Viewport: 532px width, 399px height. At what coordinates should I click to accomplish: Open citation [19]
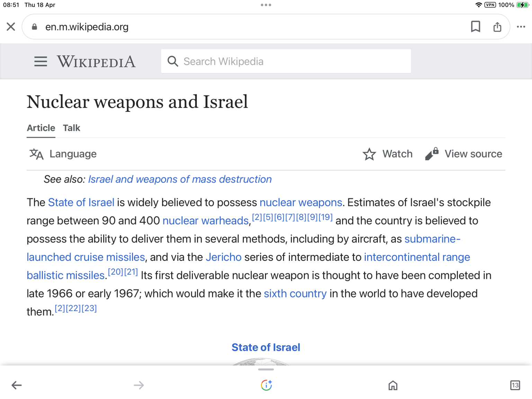326,217
